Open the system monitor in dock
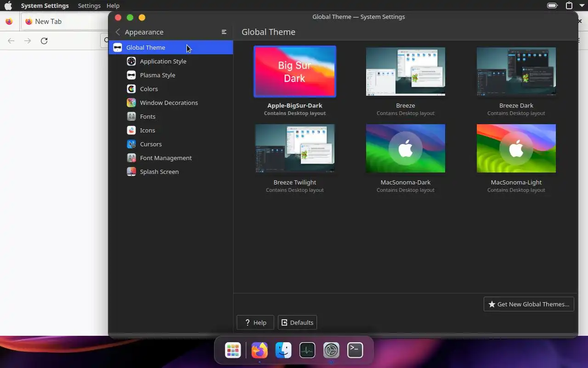The height and width of the screenshot is (368, 588). click(x=307, y=351)
